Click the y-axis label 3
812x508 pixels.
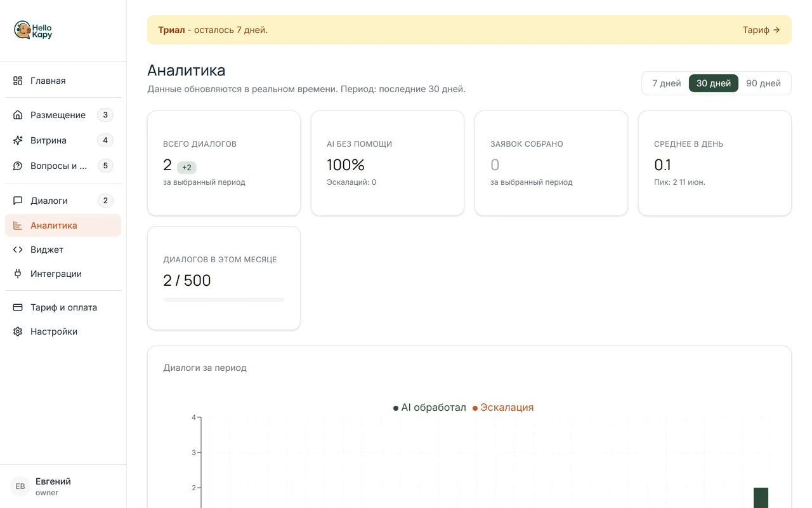194,453
